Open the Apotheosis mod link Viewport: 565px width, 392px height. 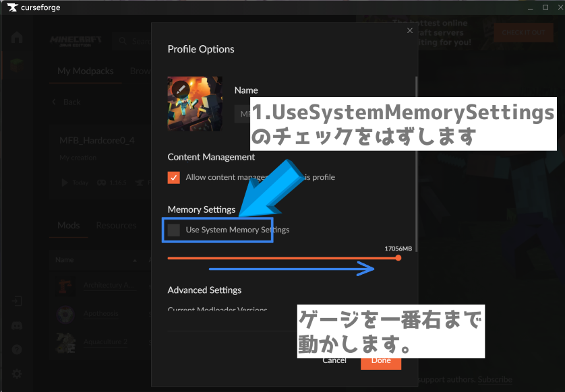tap(101, 313)
